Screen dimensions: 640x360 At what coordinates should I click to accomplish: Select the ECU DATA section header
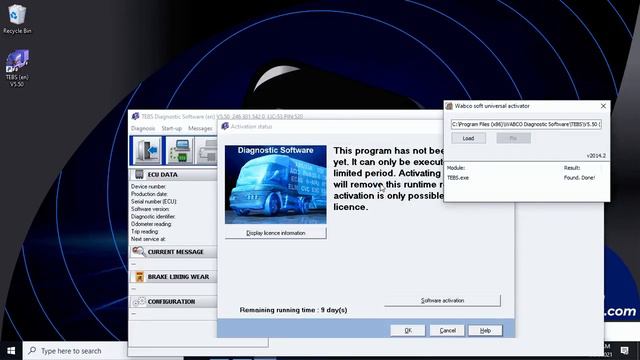pyautogui.click(x=173, y=174)
